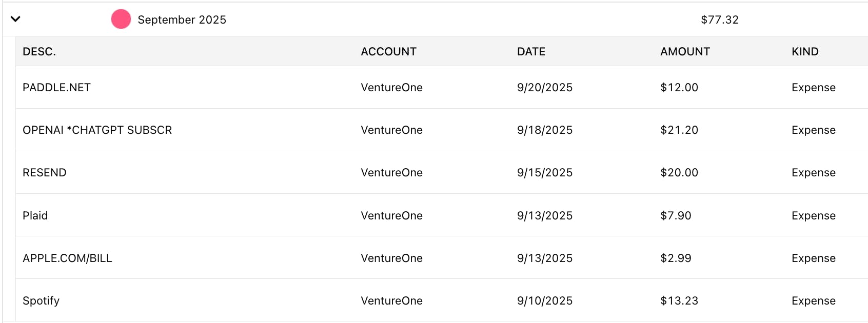868x323 pixels.
Task: Select the RESEND transaction row
Action: 45,173
